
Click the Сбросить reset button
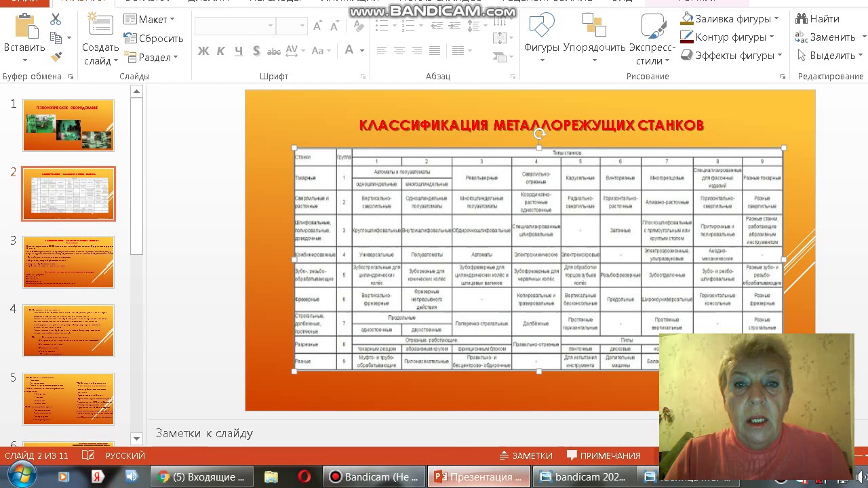pos(154,39)
